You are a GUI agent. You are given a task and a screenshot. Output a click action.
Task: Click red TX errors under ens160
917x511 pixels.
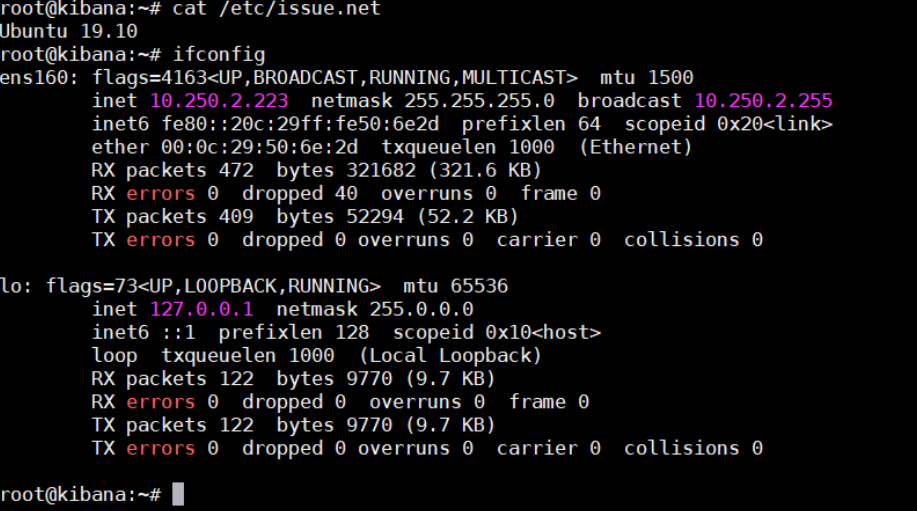tap(160, 240)
